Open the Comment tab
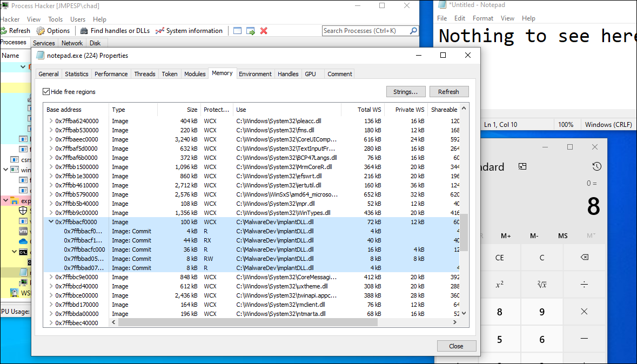 (340, 74)
